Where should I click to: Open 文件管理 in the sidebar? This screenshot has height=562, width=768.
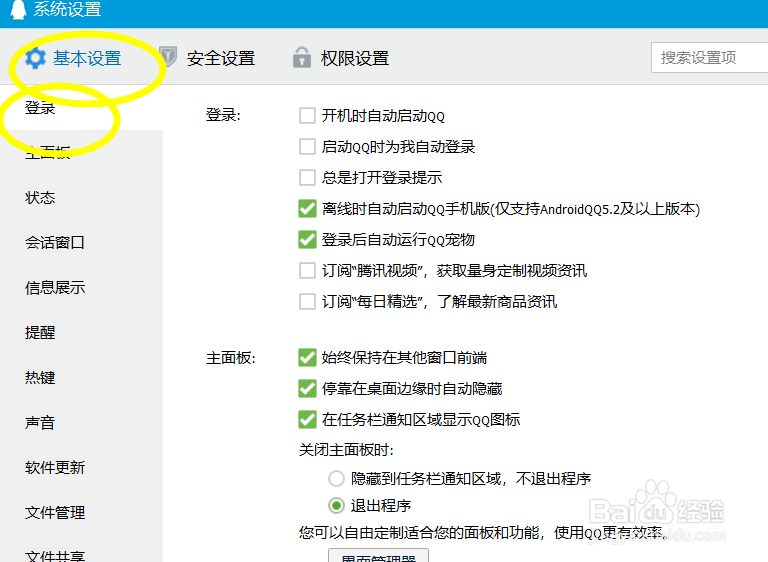55,513
